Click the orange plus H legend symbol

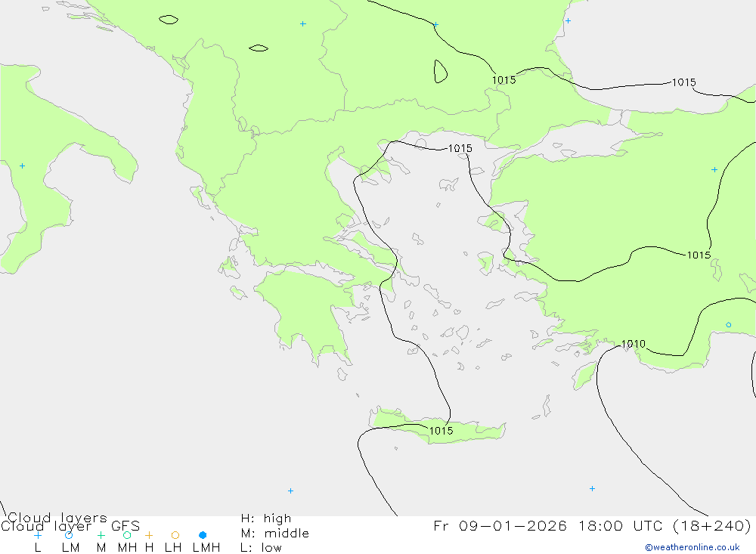pyautogui.click(x=149, y=535)
